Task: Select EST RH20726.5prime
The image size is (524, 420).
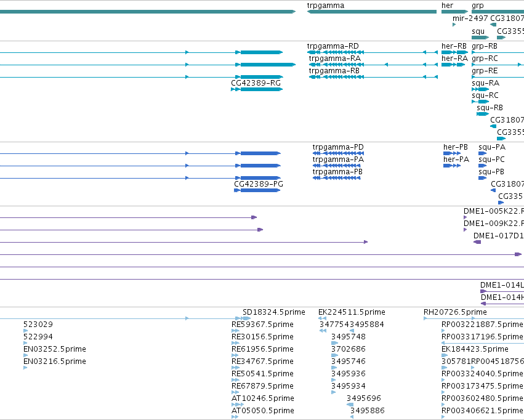Action: [x=455, y=312]
